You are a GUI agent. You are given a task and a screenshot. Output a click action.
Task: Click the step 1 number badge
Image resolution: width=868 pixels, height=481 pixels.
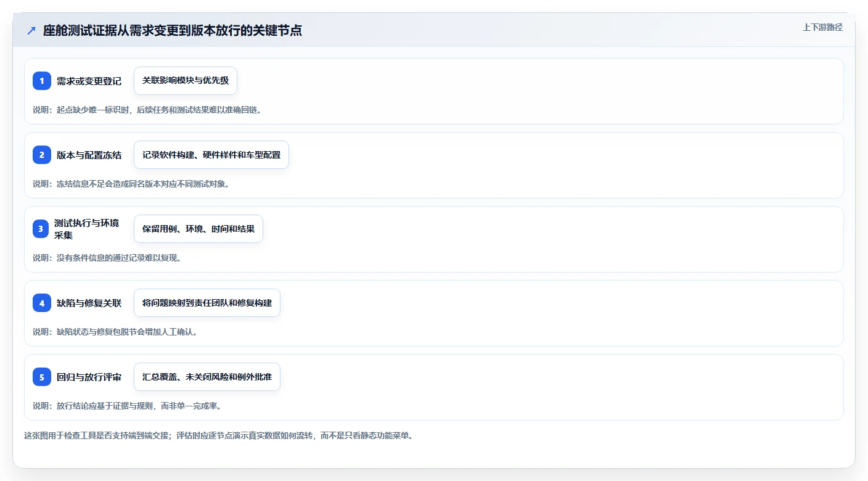pos(42,81)
